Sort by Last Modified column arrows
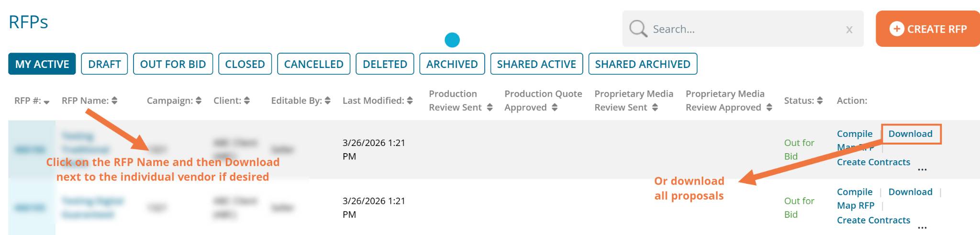Viewport: 980px width, 235px height. click(410, 101)
